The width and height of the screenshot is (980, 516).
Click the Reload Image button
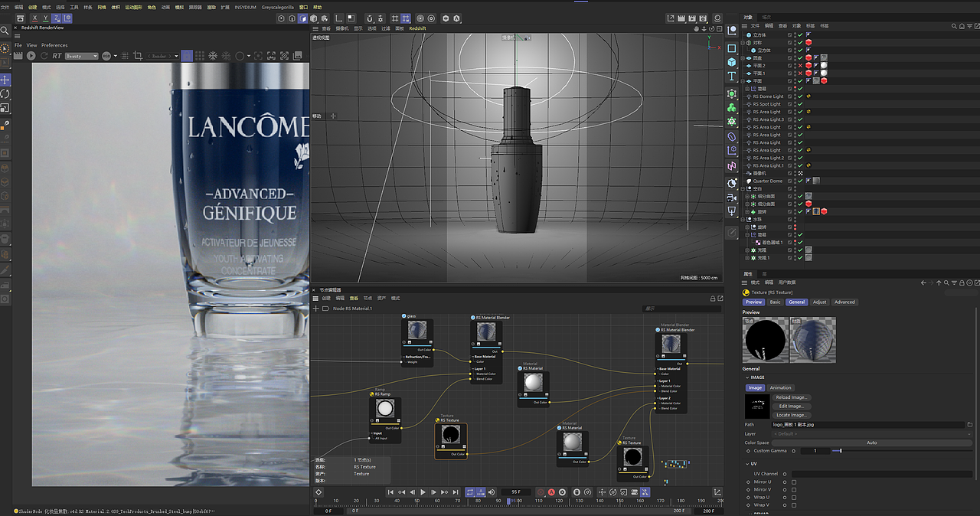tap(792, 397)
